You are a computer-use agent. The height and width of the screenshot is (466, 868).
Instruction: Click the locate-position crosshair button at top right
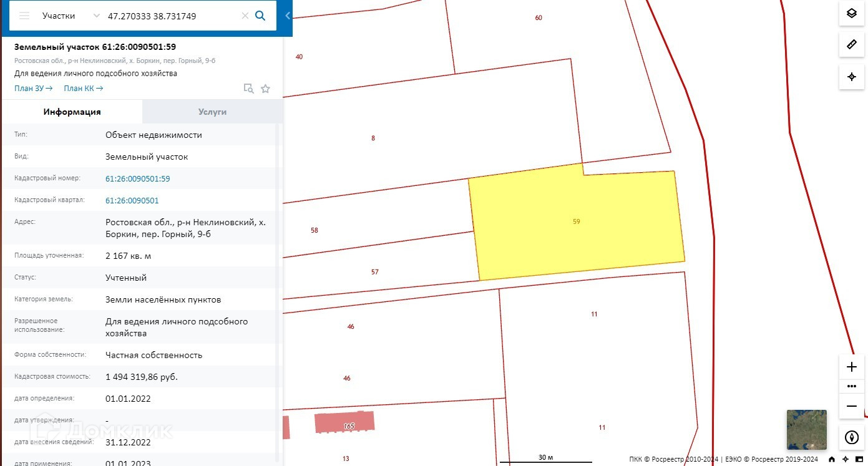click(x=852, y=77)
